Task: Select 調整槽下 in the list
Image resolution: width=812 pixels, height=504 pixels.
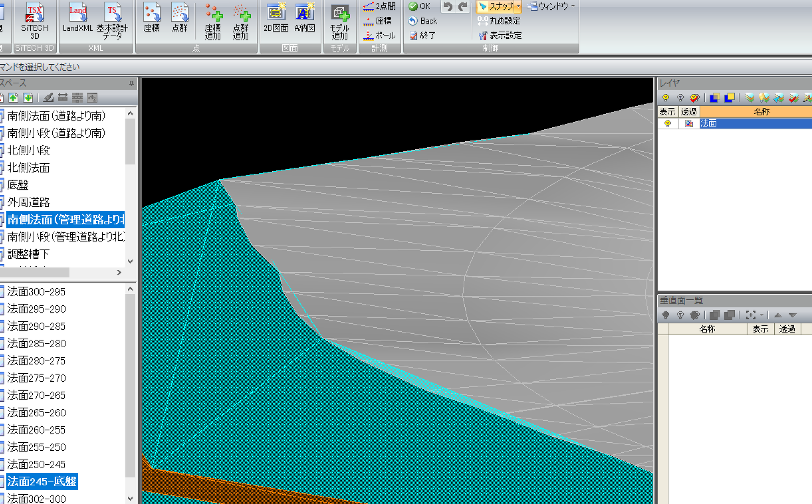Action: pyautogui.click(x=28, y=254)
